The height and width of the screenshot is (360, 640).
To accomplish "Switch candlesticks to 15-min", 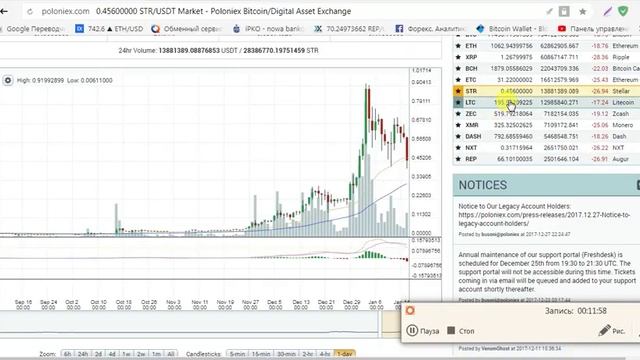I will pyautogui.click(x=261, y=354).
